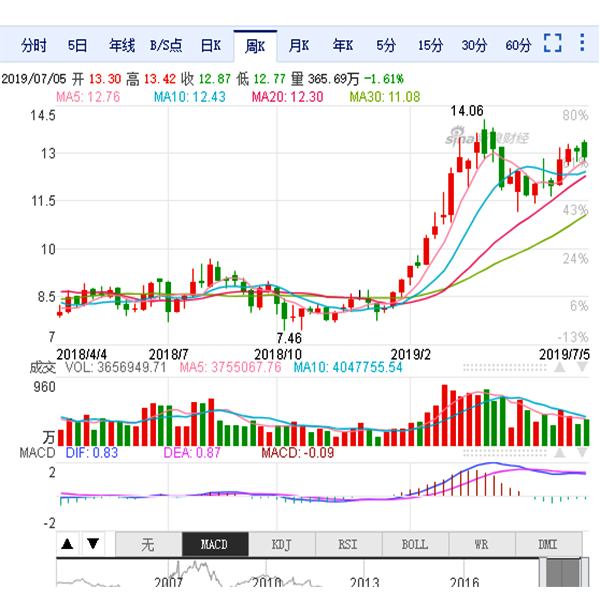
Task: Enable the KDJ indicator
Action: click(282, 545)
